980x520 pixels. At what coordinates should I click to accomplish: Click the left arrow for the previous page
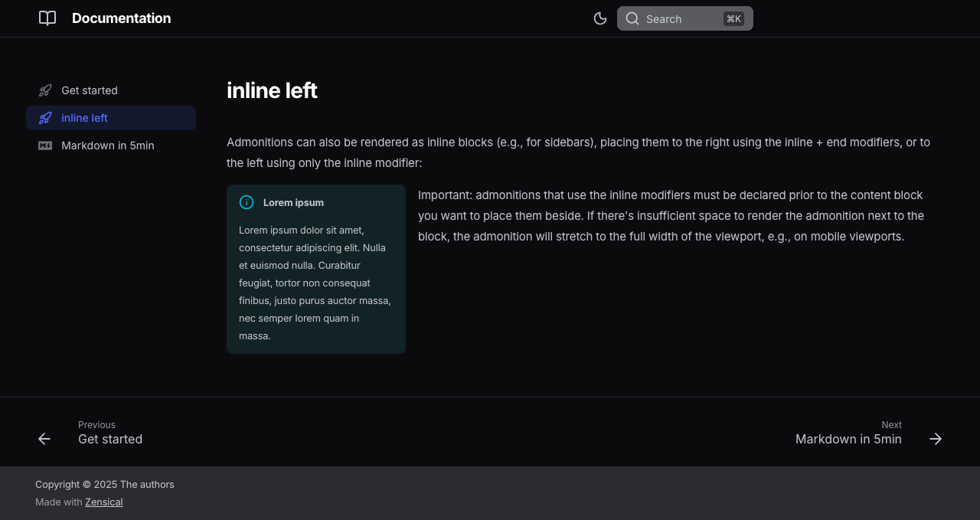(x=44, y=439)
